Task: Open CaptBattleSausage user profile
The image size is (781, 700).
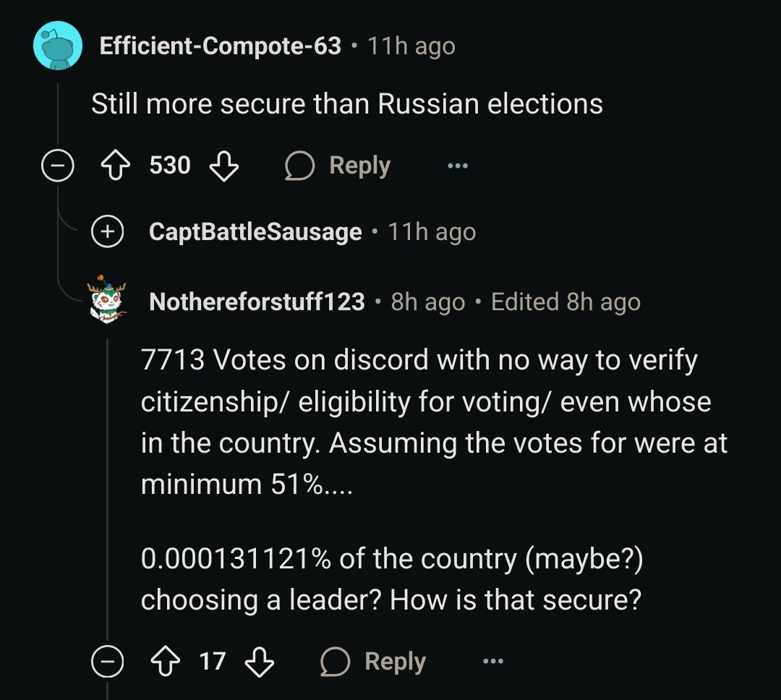Action: click(x=255, y=231)
